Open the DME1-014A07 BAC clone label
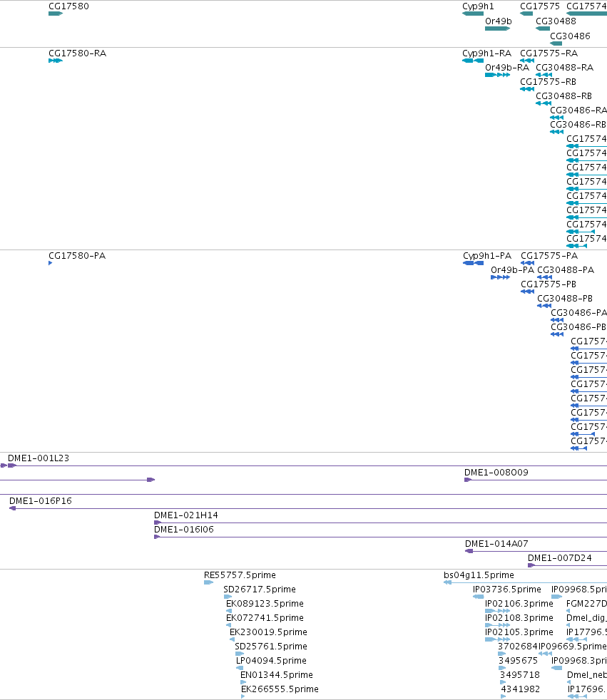The image size is (607, 700). coord(496,544)
